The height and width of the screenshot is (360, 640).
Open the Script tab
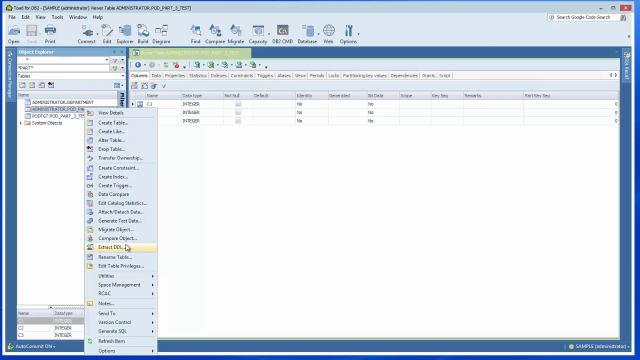(444, 76)
